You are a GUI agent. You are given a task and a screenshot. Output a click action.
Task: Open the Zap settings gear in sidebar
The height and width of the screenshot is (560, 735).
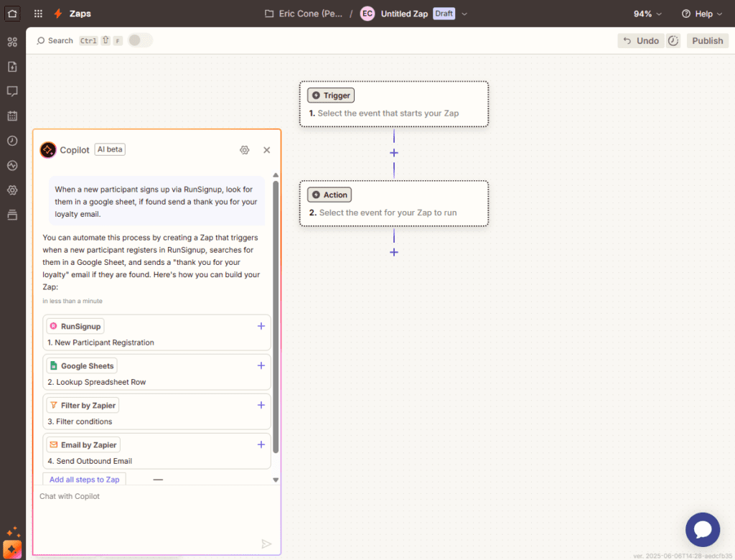(x=12, y=190)
